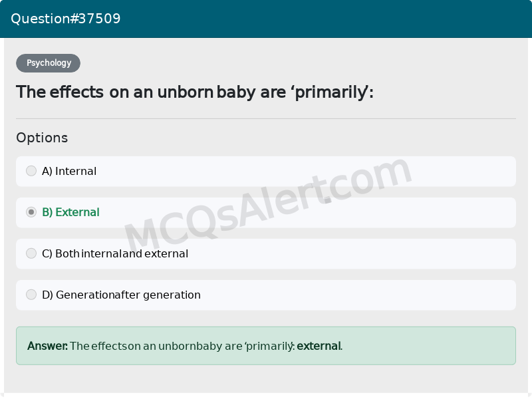Click the MCQsAlert.com watermark
The width and height of the screenshot is (532, 413).
(x=268, y=205)
